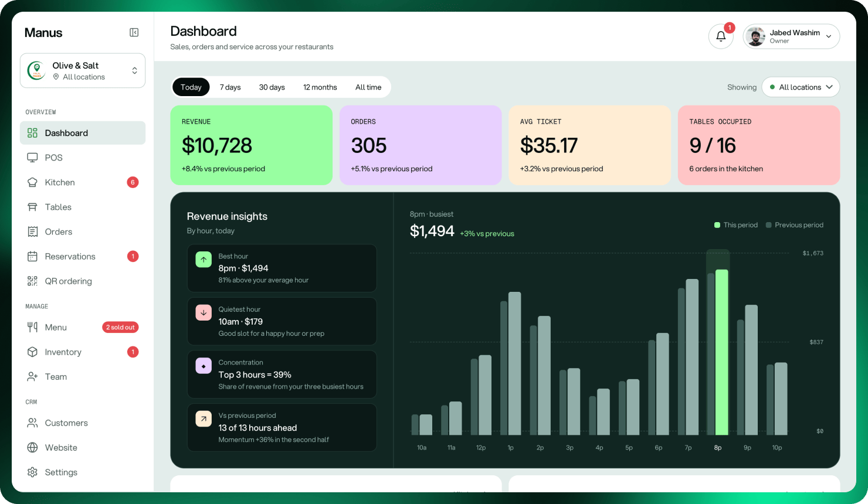This screenshot has width=868, height=504.
Task: Click the Website globe icon
Action: (32, 447)
